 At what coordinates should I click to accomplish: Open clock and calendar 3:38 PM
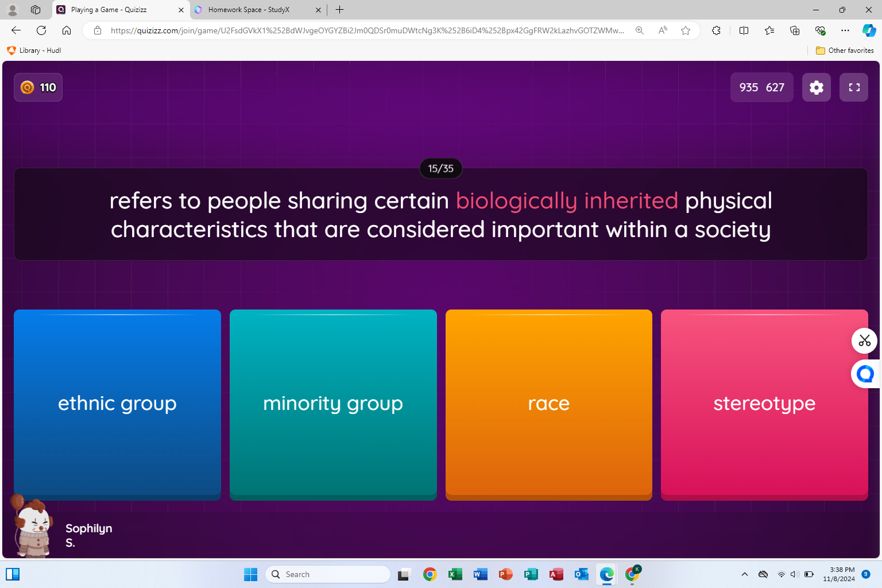coord(839,574)
